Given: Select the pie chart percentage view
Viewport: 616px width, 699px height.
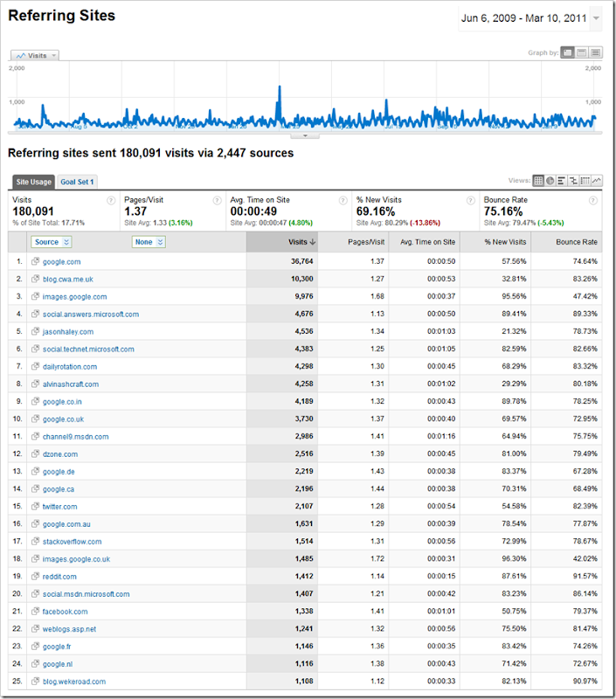Looking at the screenshot, I should (x=550, y=181).
